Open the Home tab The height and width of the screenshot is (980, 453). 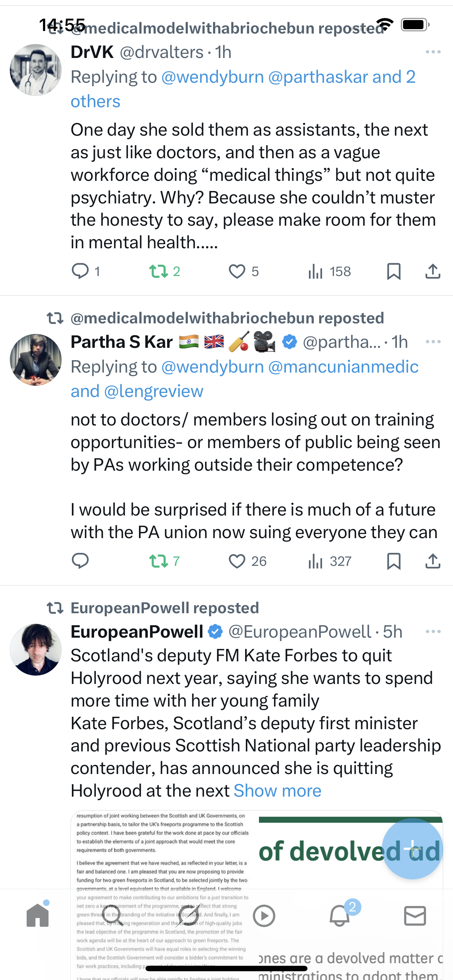[38, 915]
